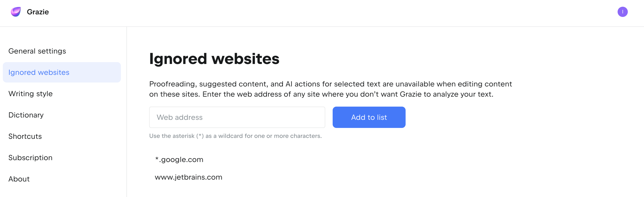
Task: Click the proofreading description paragraph
Action: (x=330, y=89)
